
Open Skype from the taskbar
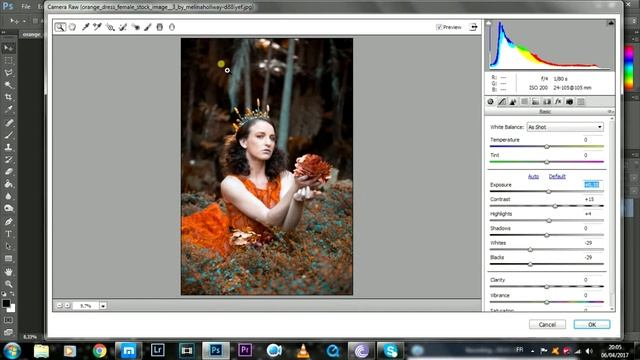coord(391,351)
